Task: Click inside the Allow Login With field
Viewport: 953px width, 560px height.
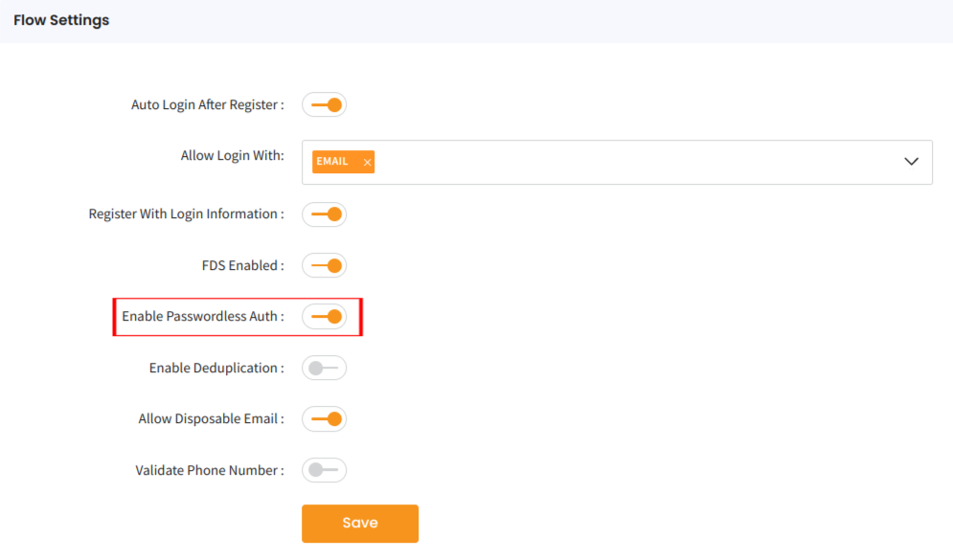Action: click(623, 162)
